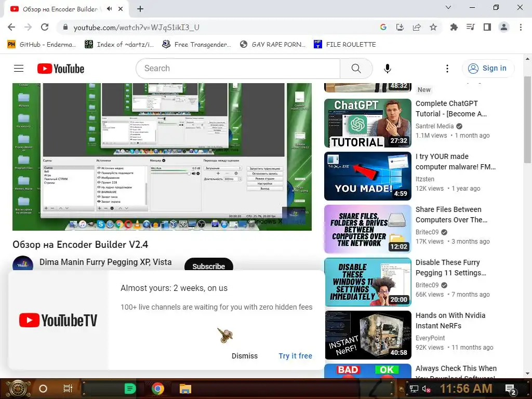Click the Google icon in address bar
This screenshot has width=532, height=399.
pos(383,27)
